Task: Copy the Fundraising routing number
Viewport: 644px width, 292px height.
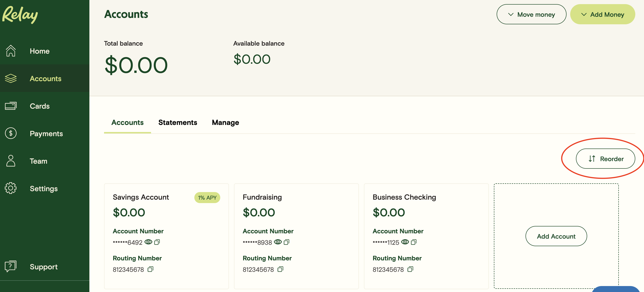Action: point(280,269)
